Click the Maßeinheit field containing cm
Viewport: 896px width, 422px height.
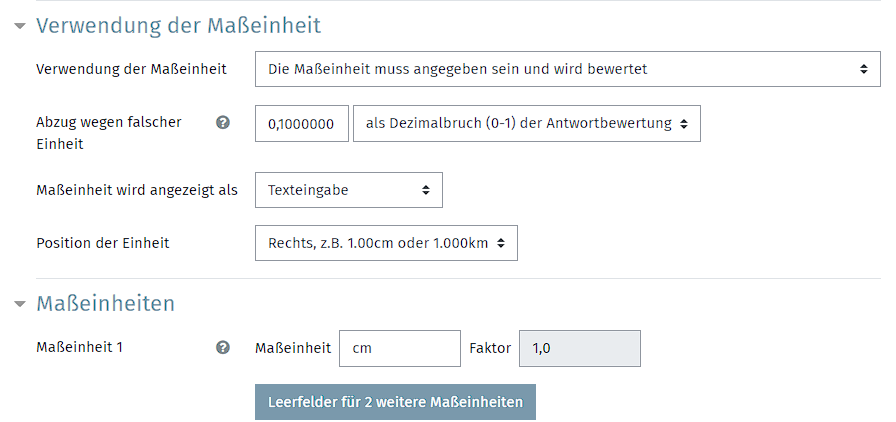399,348
